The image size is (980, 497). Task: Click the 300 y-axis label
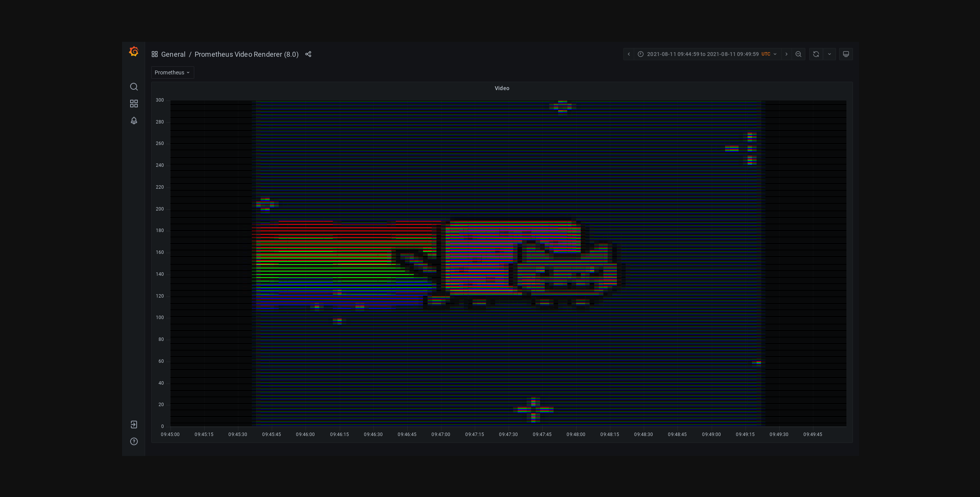pyautogui.click(x=160, y=100)
